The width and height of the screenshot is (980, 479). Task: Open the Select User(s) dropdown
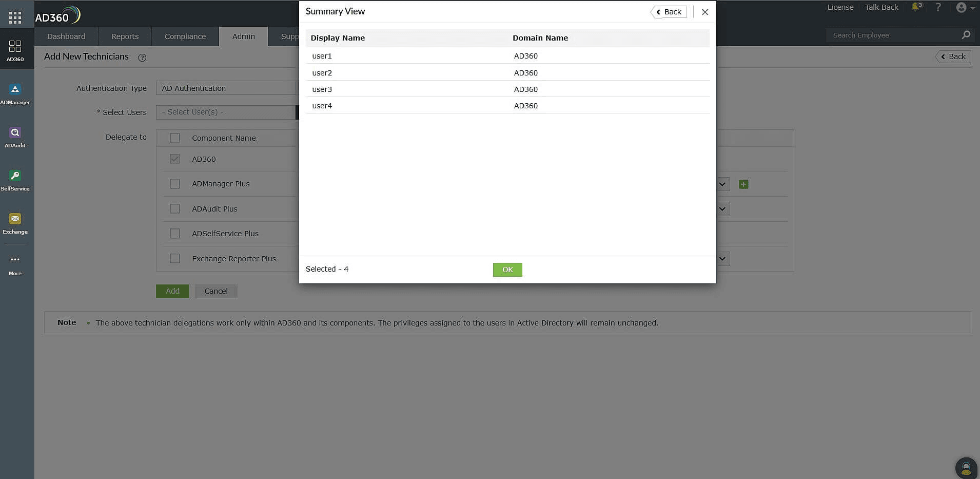click(226, 112)
